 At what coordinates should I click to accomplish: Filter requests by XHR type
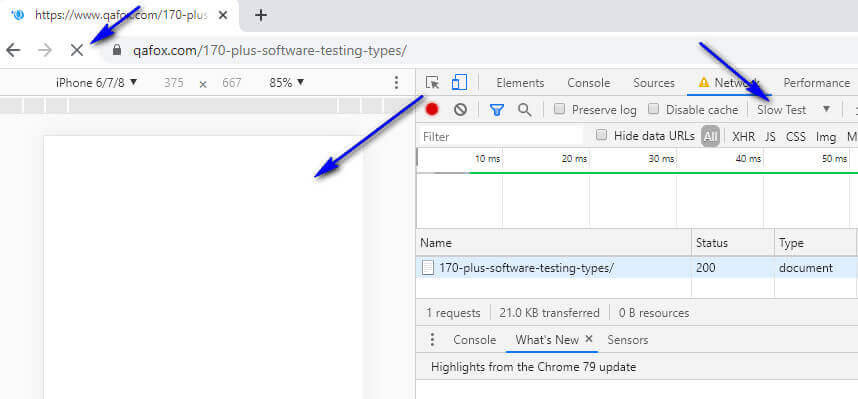coord(744,136)
